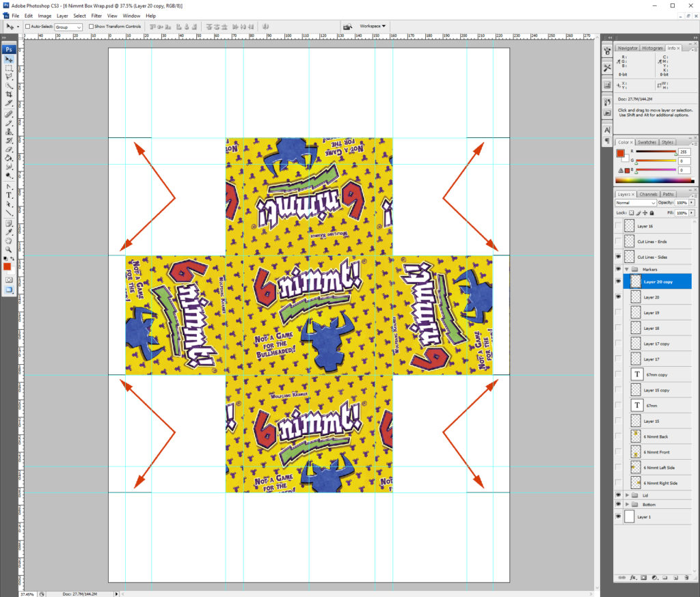Image resolution: width=700 pixels, height=597 pixels.
Task: Switch to the Histogram tab
Action: 652,48
